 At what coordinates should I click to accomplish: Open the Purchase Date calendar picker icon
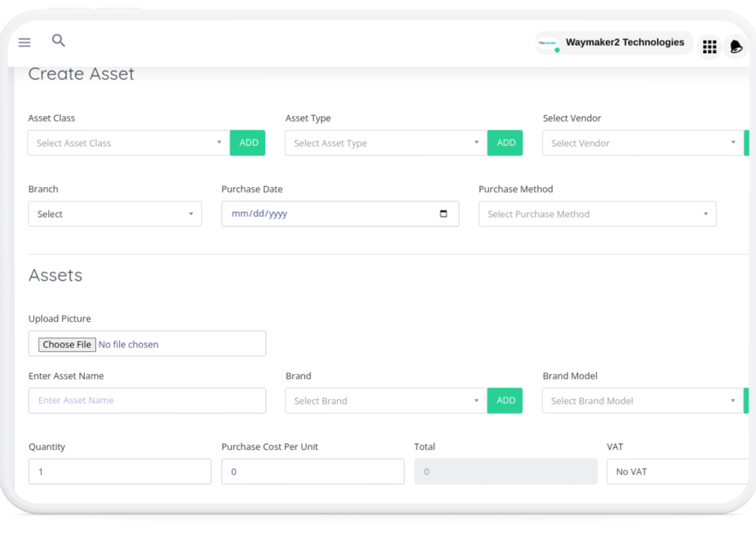(x=443, y=213)
